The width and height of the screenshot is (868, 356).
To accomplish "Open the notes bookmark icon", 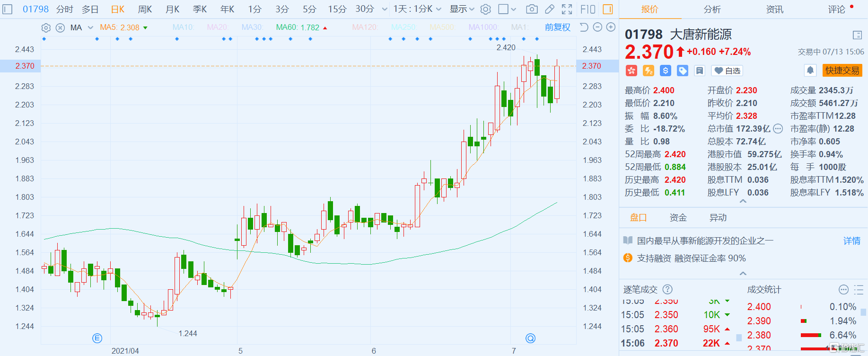I will 700,71.
